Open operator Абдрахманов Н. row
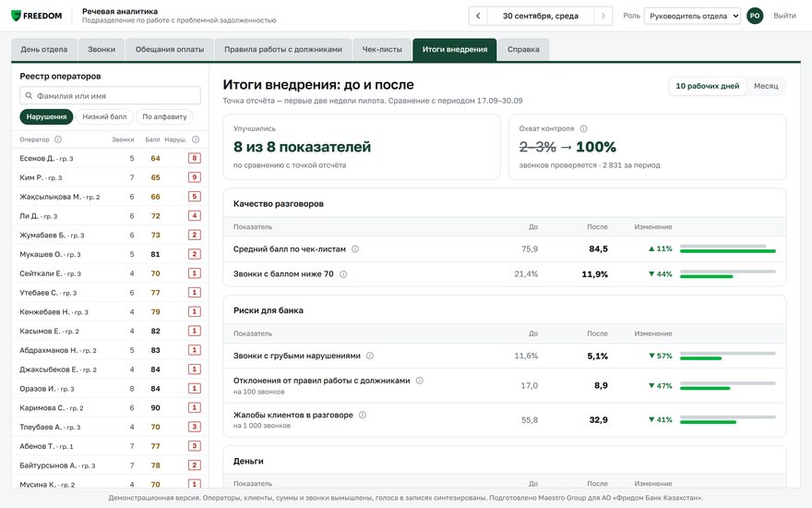The height and width of the screenshot is (508, 812). 110,350
